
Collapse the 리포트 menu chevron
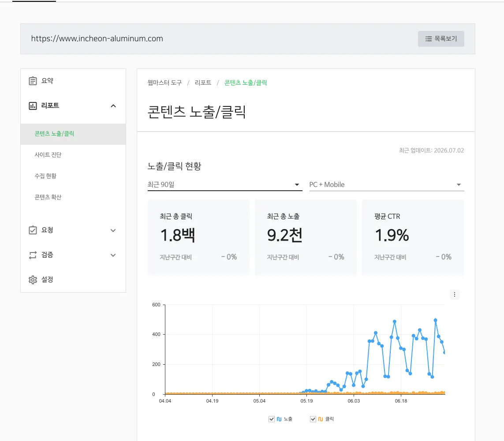(x=113, y=106)
